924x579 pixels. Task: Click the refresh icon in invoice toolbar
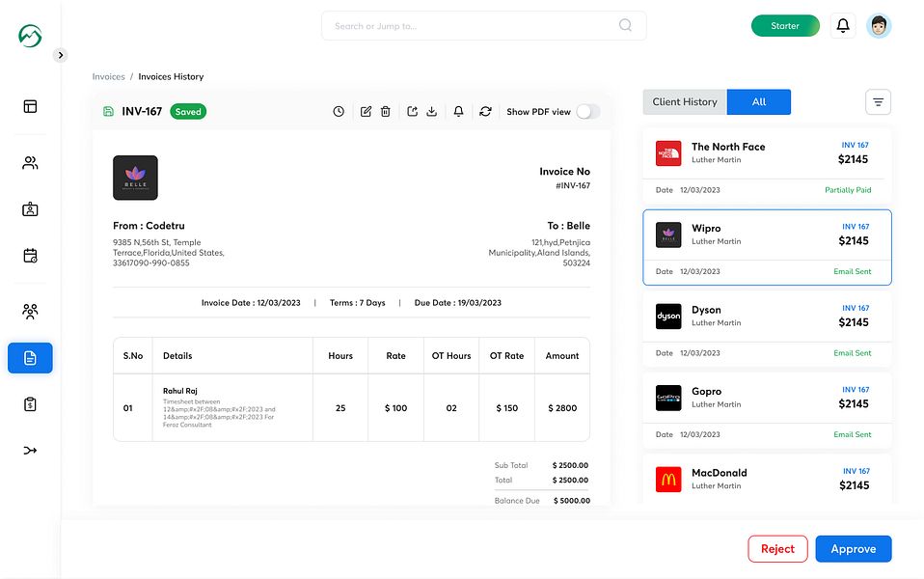pyautogui.click(x=485, y=112)
